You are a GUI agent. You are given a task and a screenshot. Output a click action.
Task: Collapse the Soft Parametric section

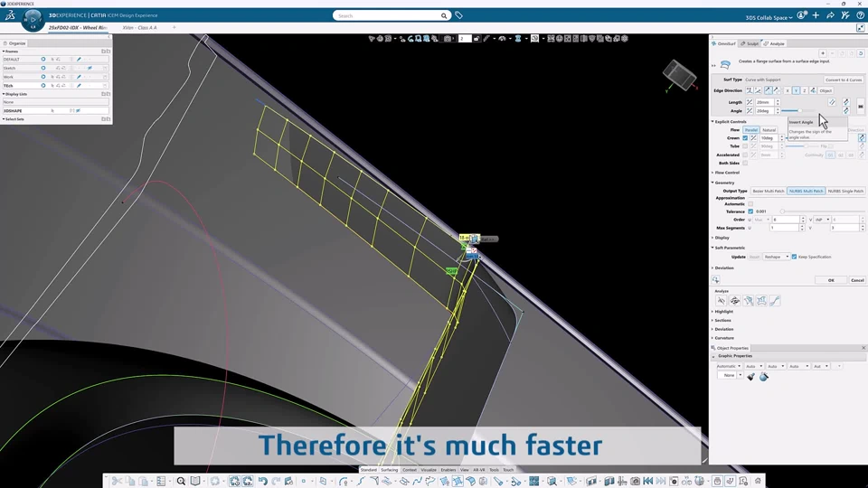(x=713, y=248)
